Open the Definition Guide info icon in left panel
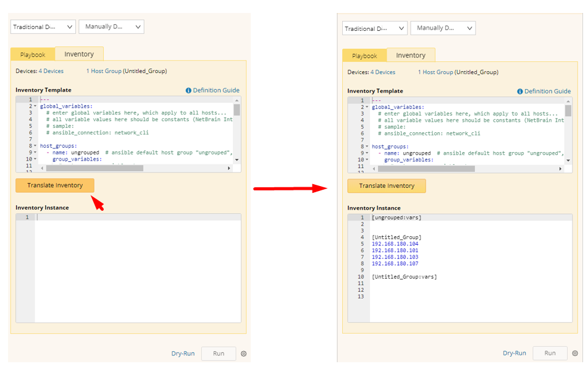Screen dimensions: 588x369 pos(188,90)
